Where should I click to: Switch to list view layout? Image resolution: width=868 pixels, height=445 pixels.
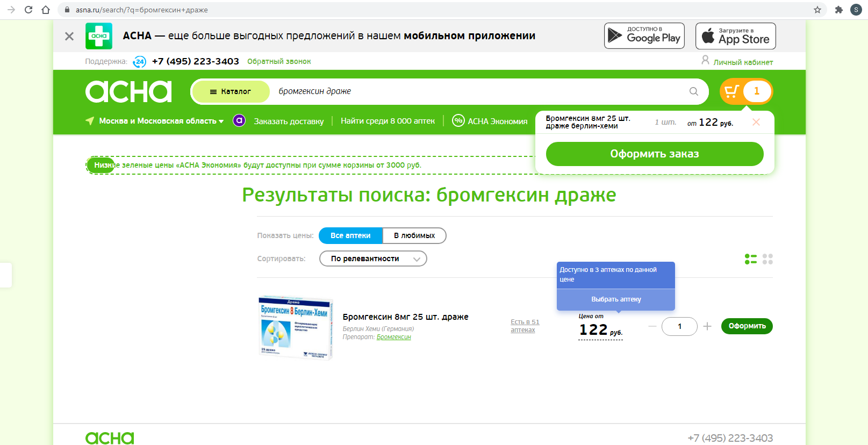coord(750,259)
